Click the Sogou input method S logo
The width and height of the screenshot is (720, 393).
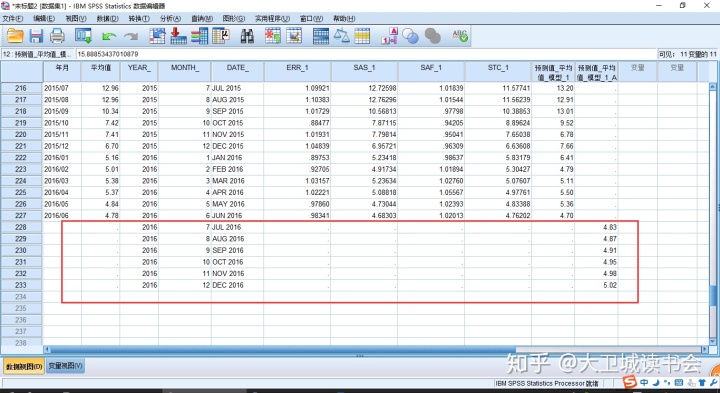coord(630,382)
